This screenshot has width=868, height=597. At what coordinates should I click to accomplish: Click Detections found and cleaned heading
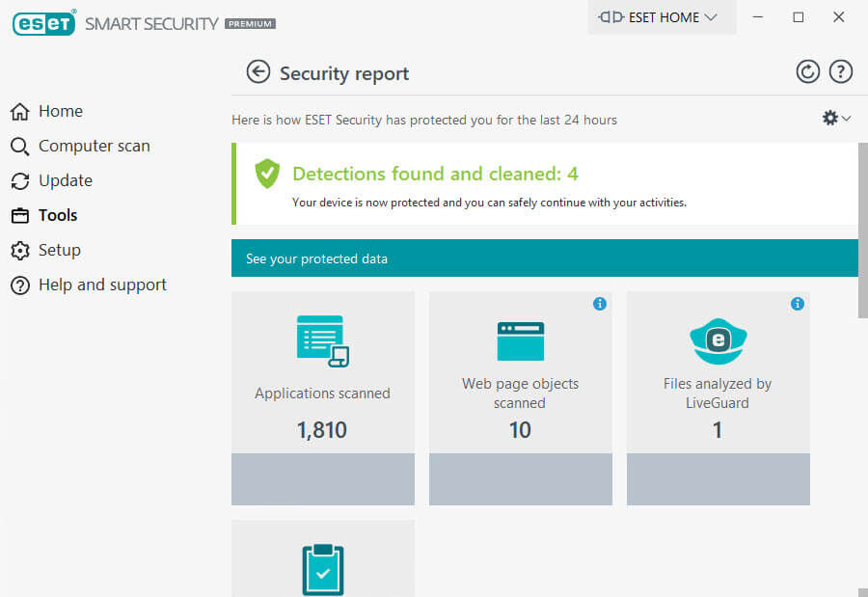point(435,174)
